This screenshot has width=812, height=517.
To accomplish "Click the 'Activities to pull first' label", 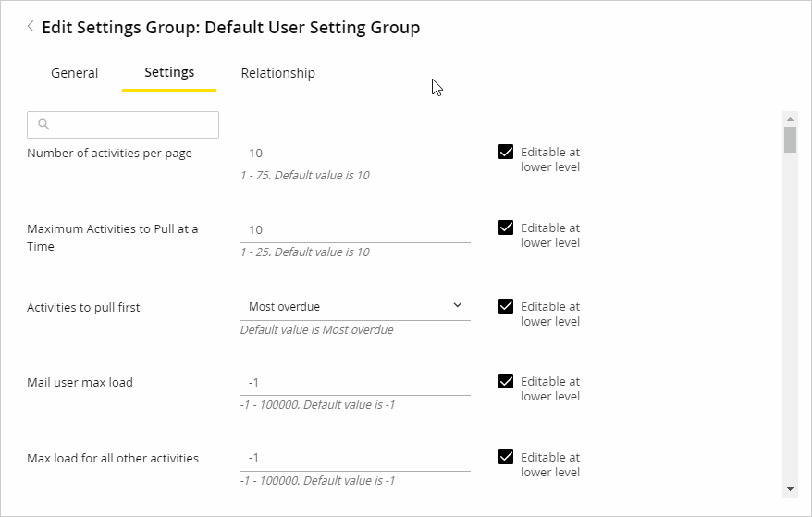I will tap(83, 308).
